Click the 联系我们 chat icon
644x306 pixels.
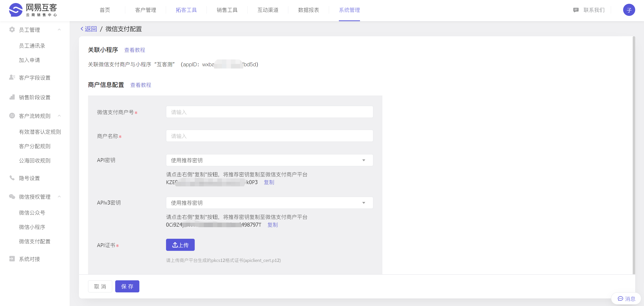(x=576, y=10)
